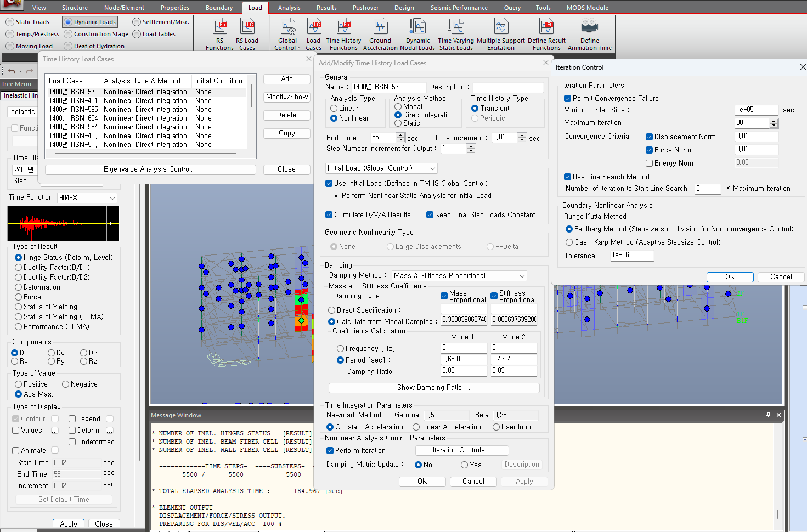Image resolution: width=807 pixels, height=532 pixels.
Task: Open Multiple Support Excitation tool
Action: pos(501,34)
